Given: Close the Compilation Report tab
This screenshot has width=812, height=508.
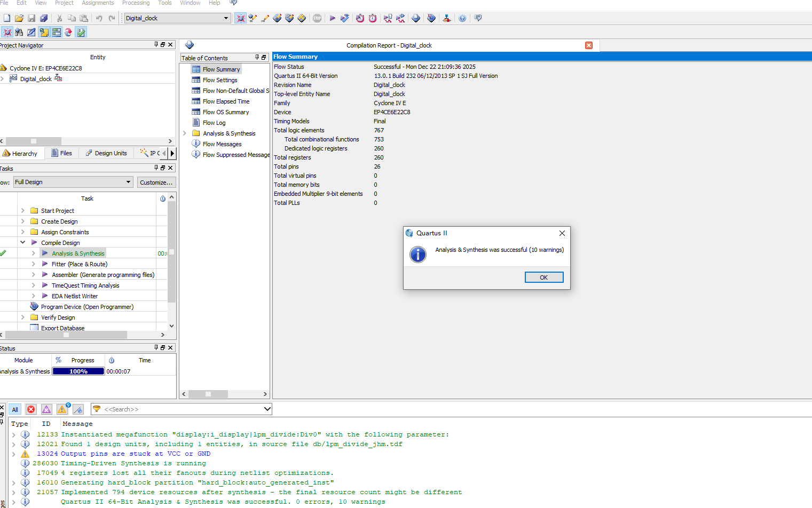Looking at the screenshot, I should (x=589, y=45).
